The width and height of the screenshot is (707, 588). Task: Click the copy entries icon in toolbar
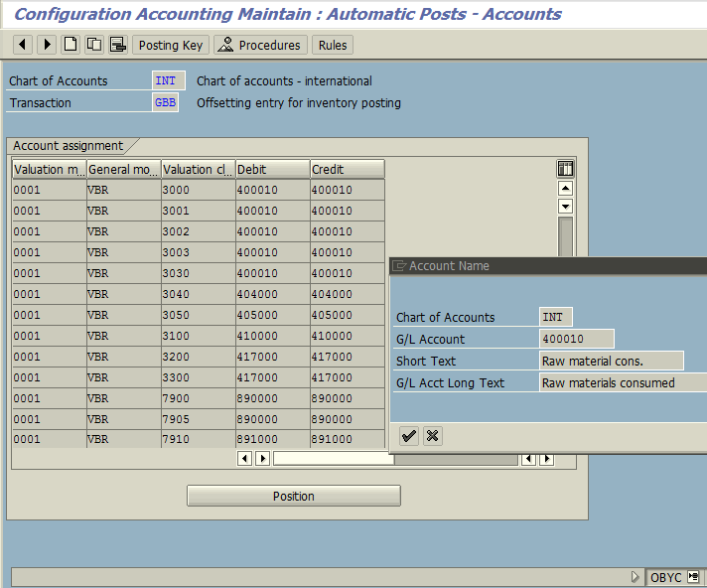click(94, 45)
